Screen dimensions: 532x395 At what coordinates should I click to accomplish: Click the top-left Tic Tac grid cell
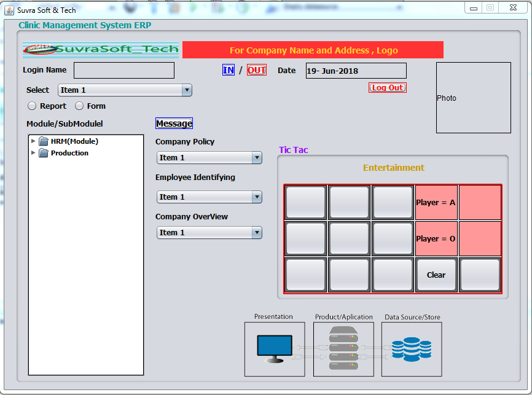[305, 202]
